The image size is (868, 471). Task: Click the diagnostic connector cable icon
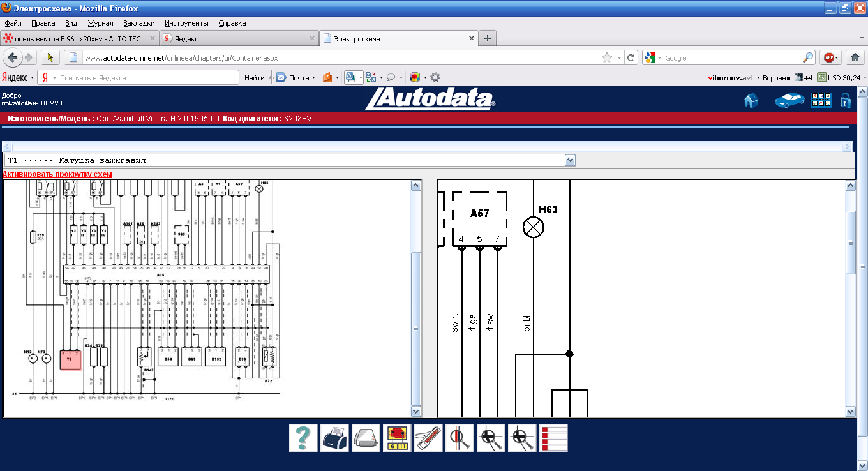click(x=428, y=438)
